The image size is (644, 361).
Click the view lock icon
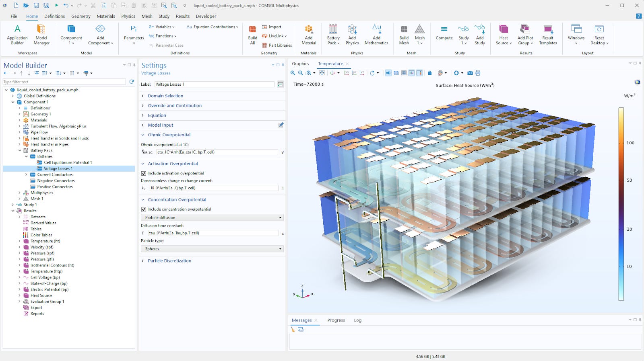[430, 73]
